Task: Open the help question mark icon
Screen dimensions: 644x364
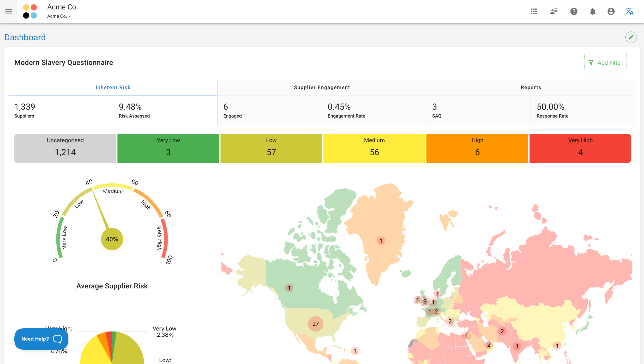Action: [574, 11]
